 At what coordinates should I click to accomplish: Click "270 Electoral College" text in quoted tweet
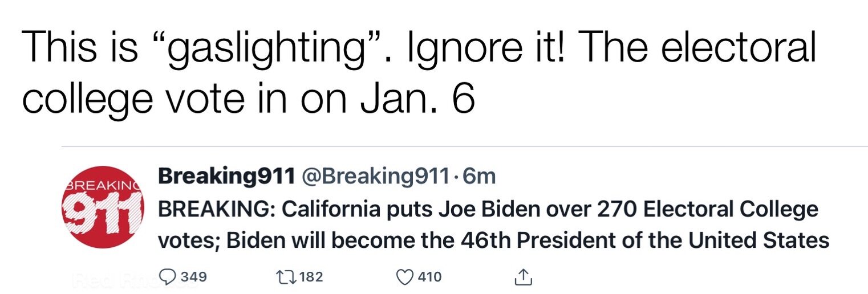[x=708, y=209]
